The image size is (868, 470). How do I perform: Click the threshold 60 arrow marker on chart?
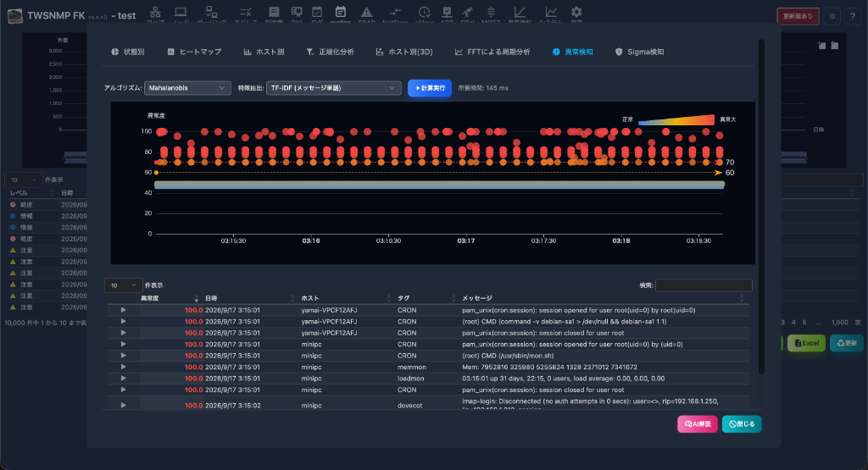pyautogui.click(x=718, y=173)
